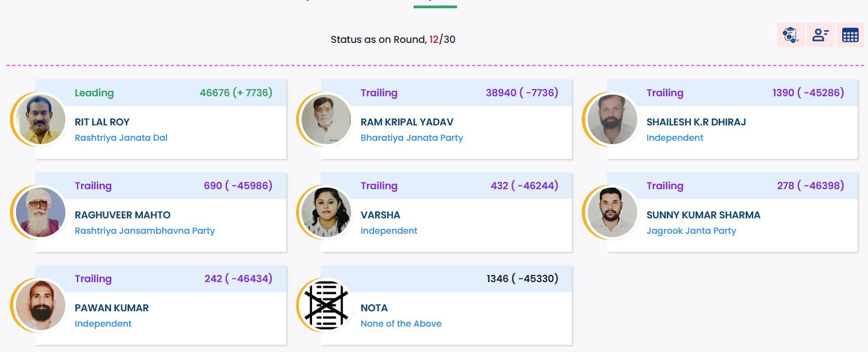This screenshot has height=352, width=868.
Task: Click the green Leading status label
Action: [94, 93]
